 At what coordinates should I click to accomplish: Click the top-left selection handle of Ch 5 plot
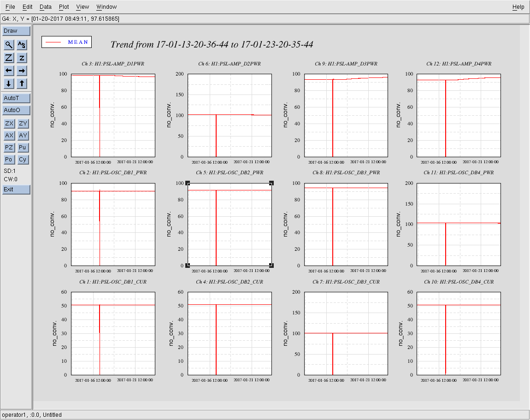[x=188, y=183]
